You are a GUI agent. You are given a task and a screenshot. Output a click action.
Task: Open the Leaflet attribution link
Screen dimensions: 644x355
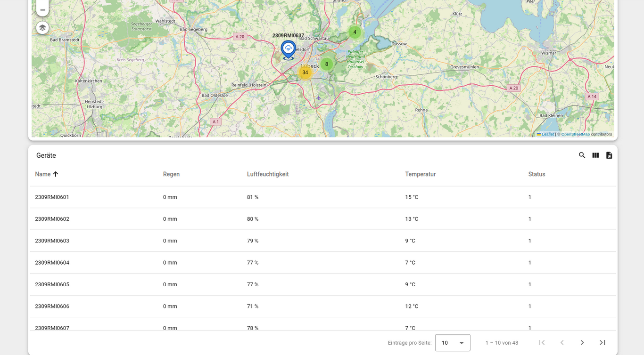[x=545, y=134]
